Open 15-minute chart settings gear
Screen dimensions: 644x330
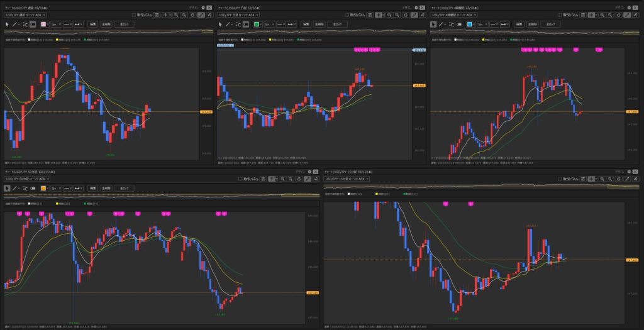tap(629, 171)
